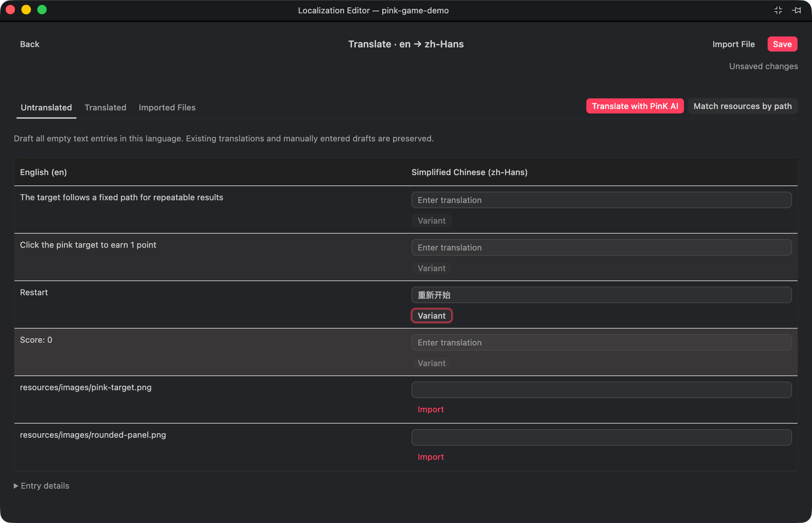Import a file for pink-target.png
The image size is (812, 523).
[431, 409]
